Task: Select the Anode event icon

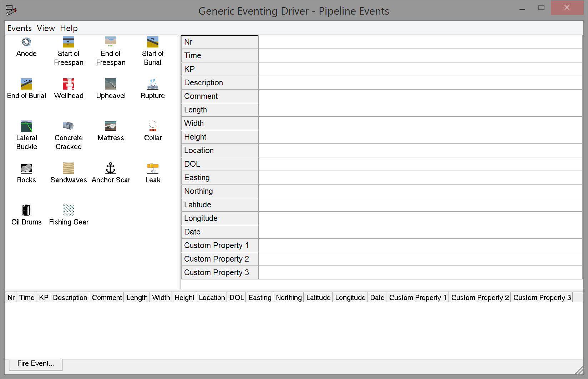Action: point(26,42)
